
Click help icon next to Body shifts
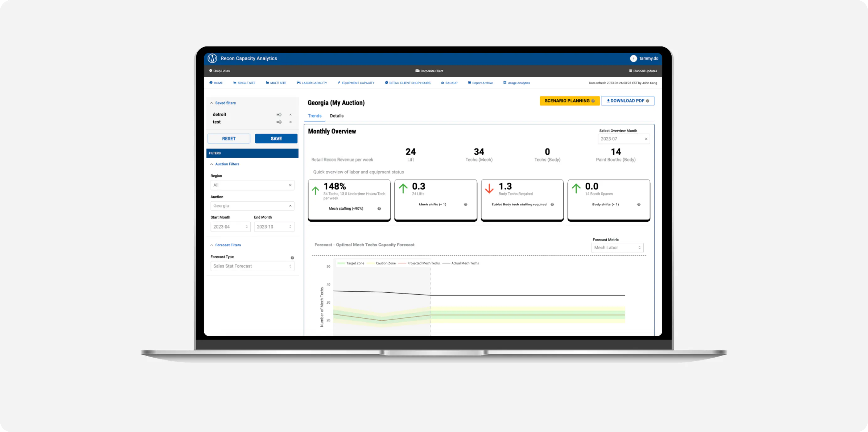tap(639, 205)
